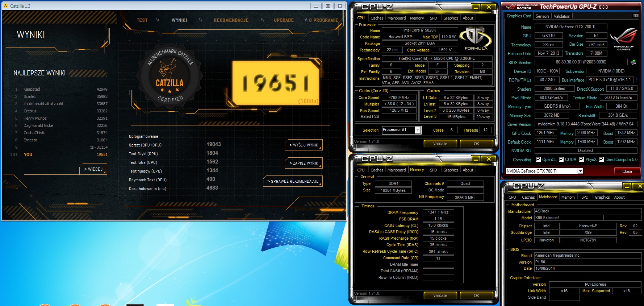Click the SPRAWDŹ REKOMENDACJE button

tap(293, 181)
